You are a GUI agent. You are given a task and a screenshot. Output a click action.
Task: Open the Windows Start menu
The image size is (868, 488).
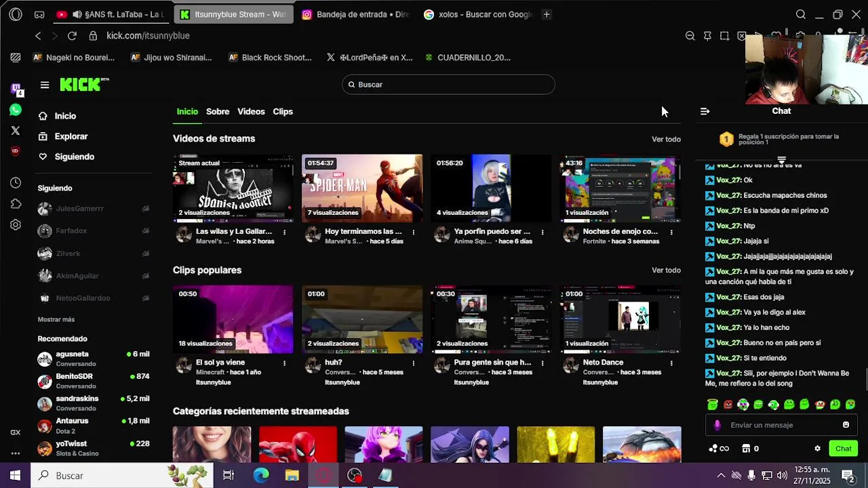pyautogui.click(x=15, y=476)
